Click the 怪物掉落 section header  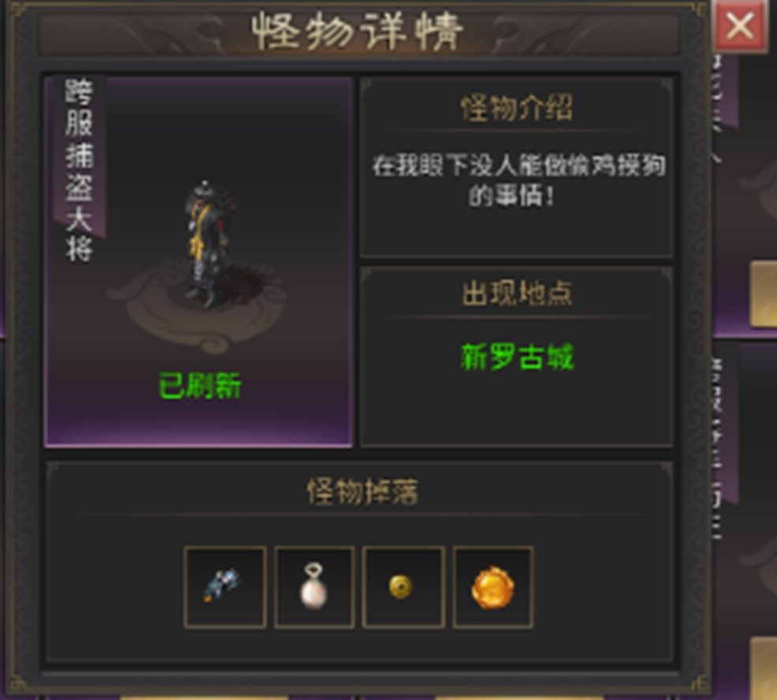click(x=362, y=492)
